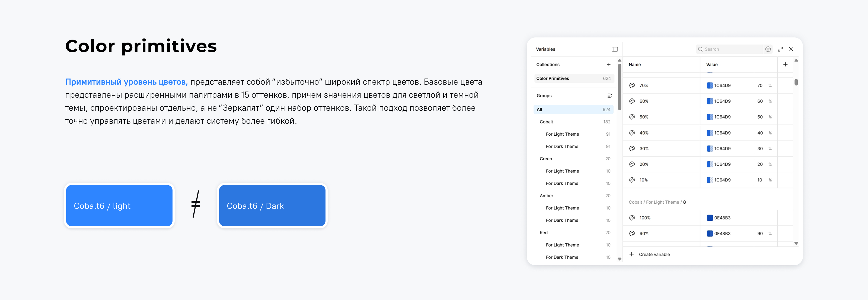The image size is (868, 300).
Task: Open For Dark Theme under Cobalt
Action: tap(573, 146)
